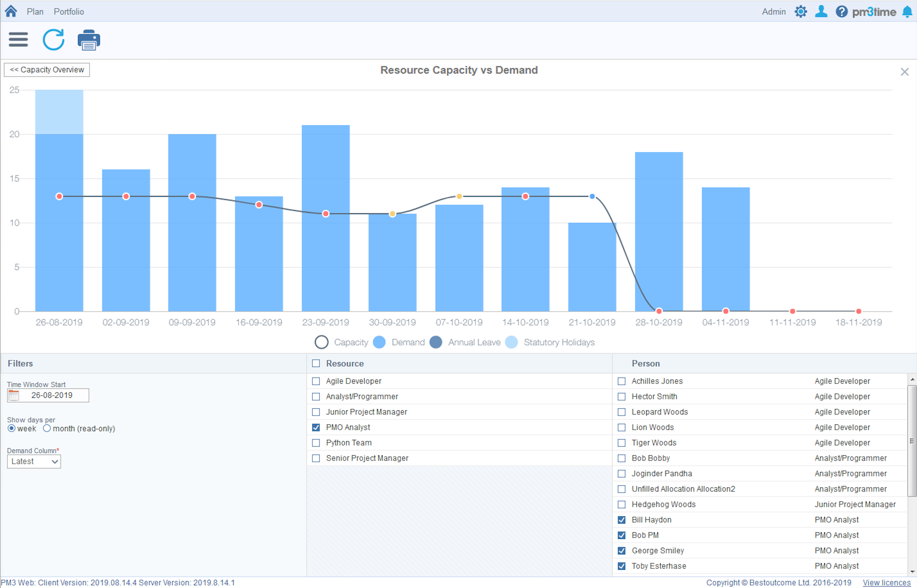The image size is (917, 588).
Task: Click the Home icon
Action: coord(11,11)
